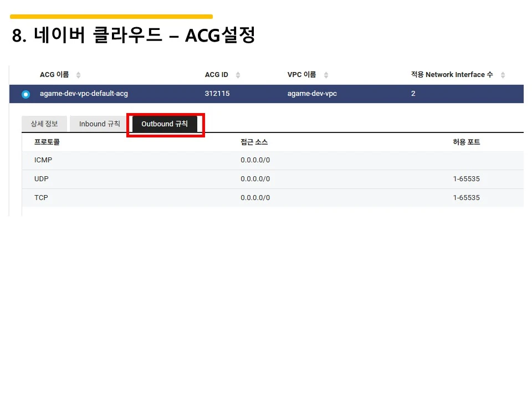Image resolution: width=532 pixels, height=399 pixels.
Task: Click the 접근 소스 column header
Action: 254,141
